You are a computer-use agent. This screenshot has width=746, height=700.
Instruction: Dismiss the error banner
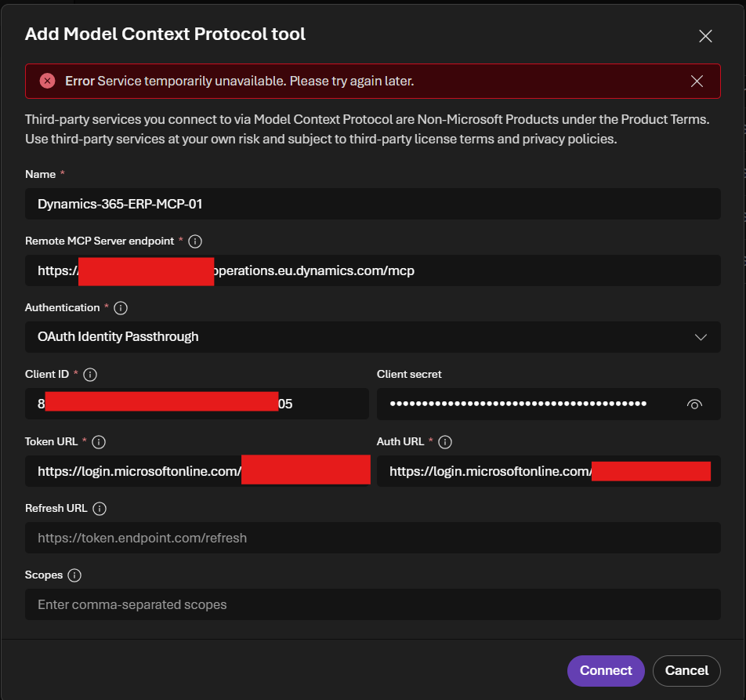tap(697, 81)
